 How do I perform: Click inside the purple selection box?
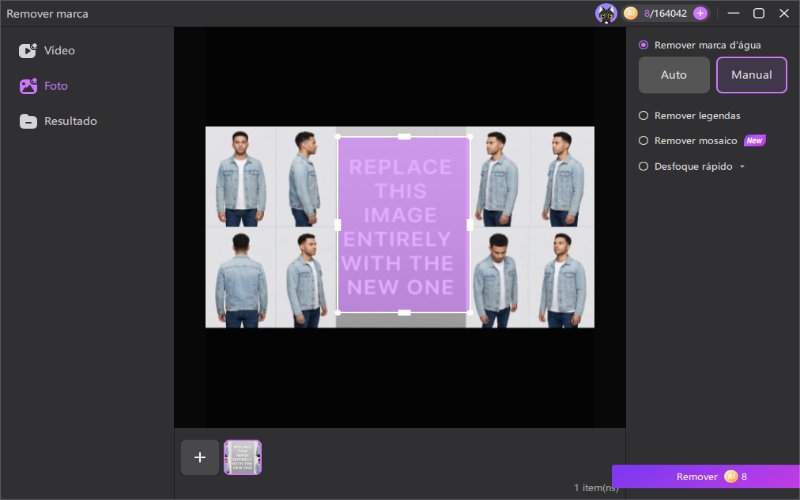(x=404, y=224)
